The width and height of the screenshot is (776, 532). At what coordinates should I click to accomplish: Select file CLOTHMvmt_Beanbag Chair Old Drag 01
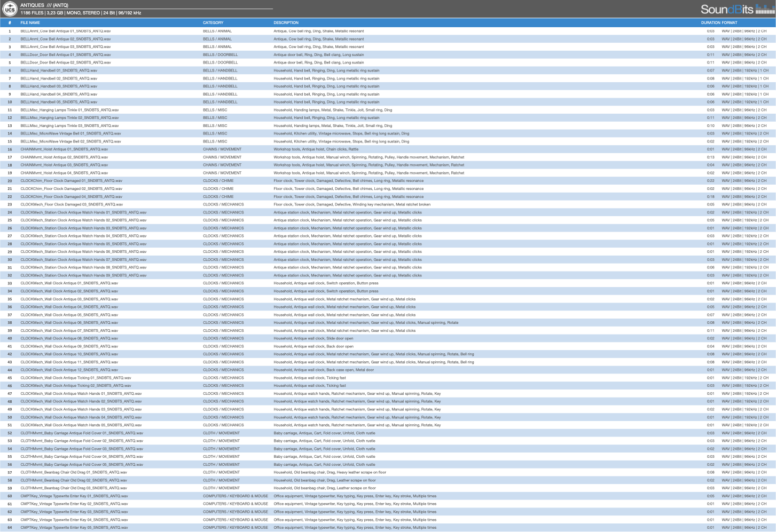pos(74,472)
